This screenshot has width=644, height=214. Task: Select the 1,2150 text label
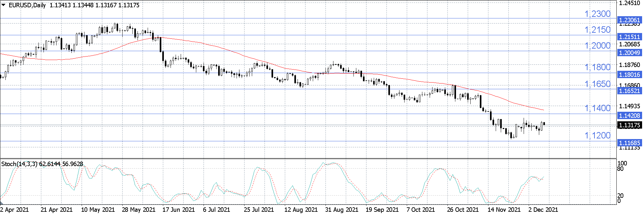coord(597,30)
